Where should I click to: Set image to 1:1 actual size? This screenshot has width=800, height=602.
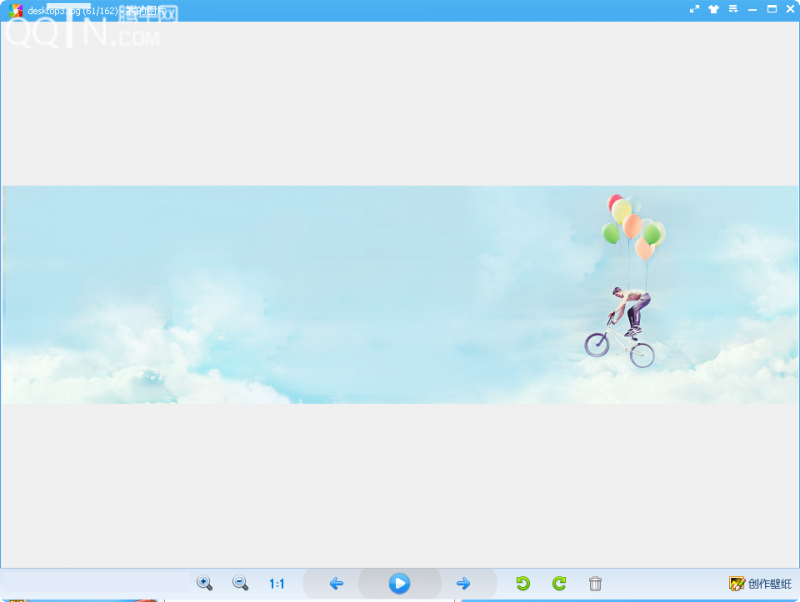[277, 583]
